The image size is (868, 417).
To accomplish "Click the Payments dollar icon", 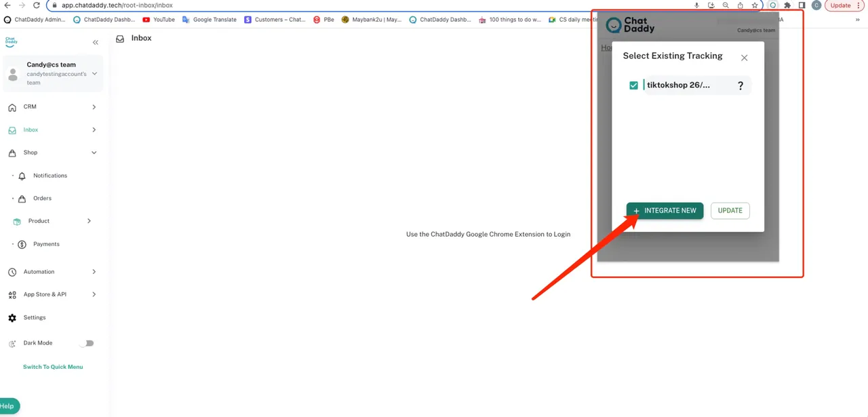I will pos(22,245).
